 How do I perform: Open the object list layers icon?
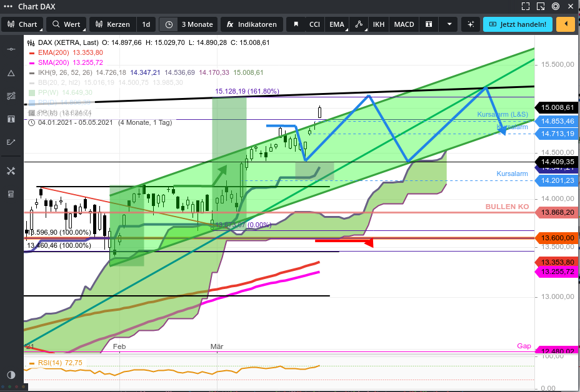pyautogui.click(x=11, y=194)
